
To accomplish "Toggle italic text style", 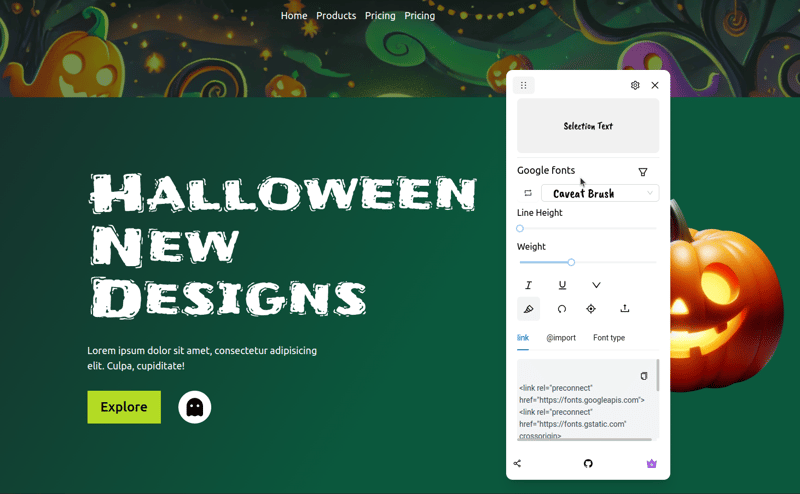I will click(x=528, y=285).
